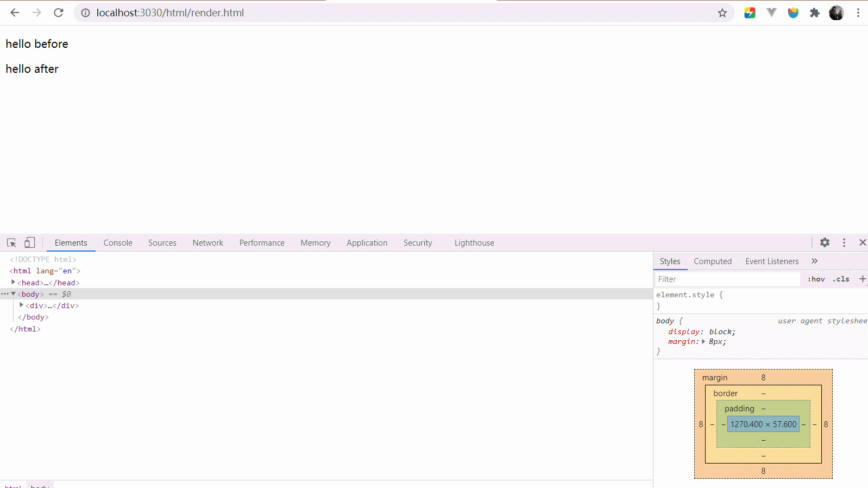The image size is (868, 488).
Task: Open the Chrome profile avatar
Action: coord(836,13)
